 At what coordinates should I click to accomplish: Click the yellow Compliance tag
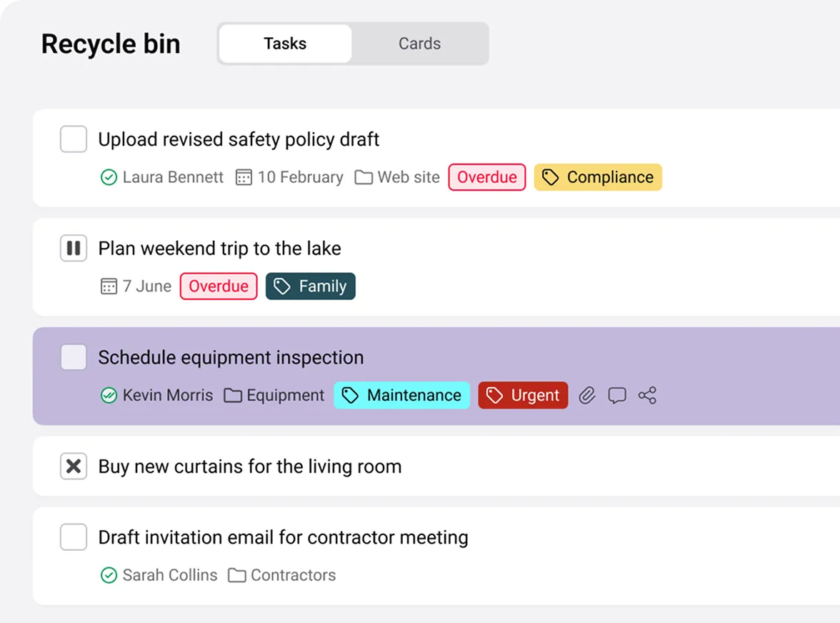pos(598,177)
